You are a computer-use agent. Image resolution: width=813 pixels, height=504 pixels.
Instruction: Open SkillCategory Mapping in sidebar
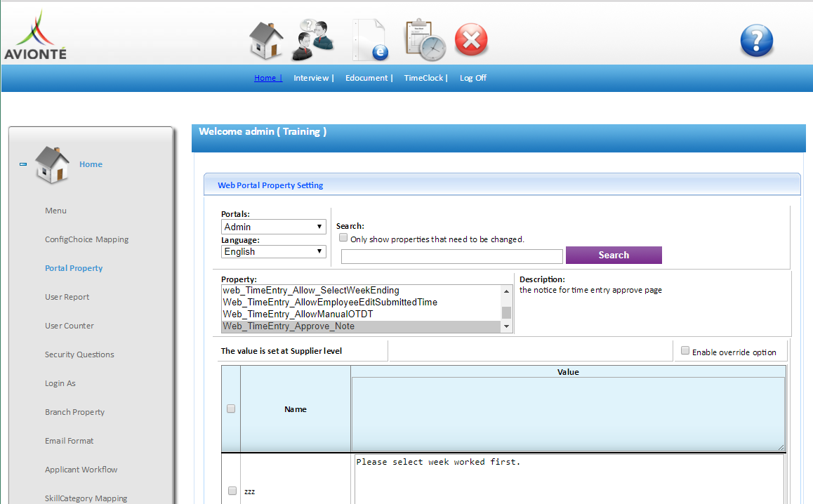tap(86, 498)
